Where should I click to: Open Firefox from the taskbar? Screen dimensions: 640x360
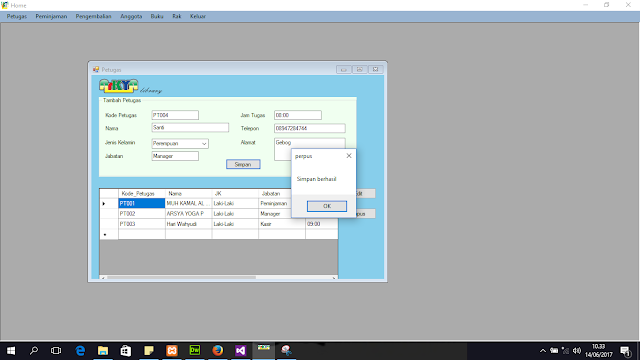click(218, 351)
